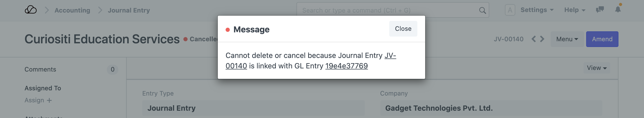Navigate to Accounting breadcrumb
The width and height of the screenshot is (644, 118).
[x=72, y=10]
